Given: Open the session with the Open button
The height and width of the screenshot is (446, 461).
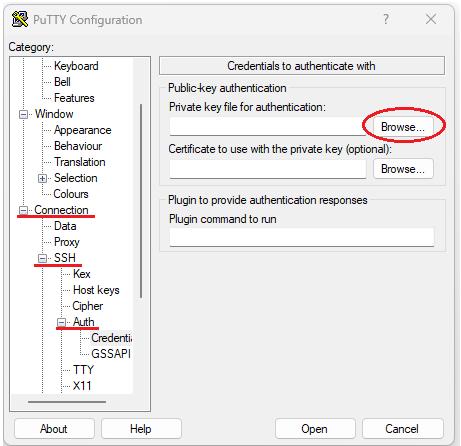Looking at the screenshot, I should coord(315,429).
